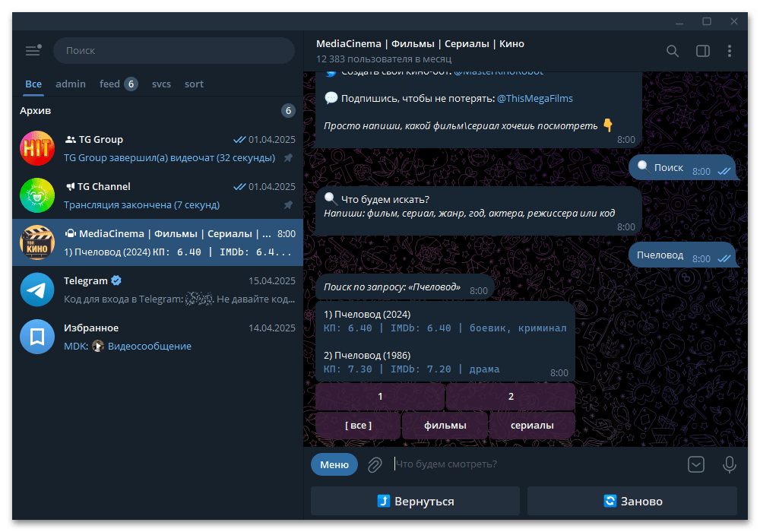This screenshot has width=760, height=532.
Task: Click the TG Channel green avatar
Action: coord(37,195)
